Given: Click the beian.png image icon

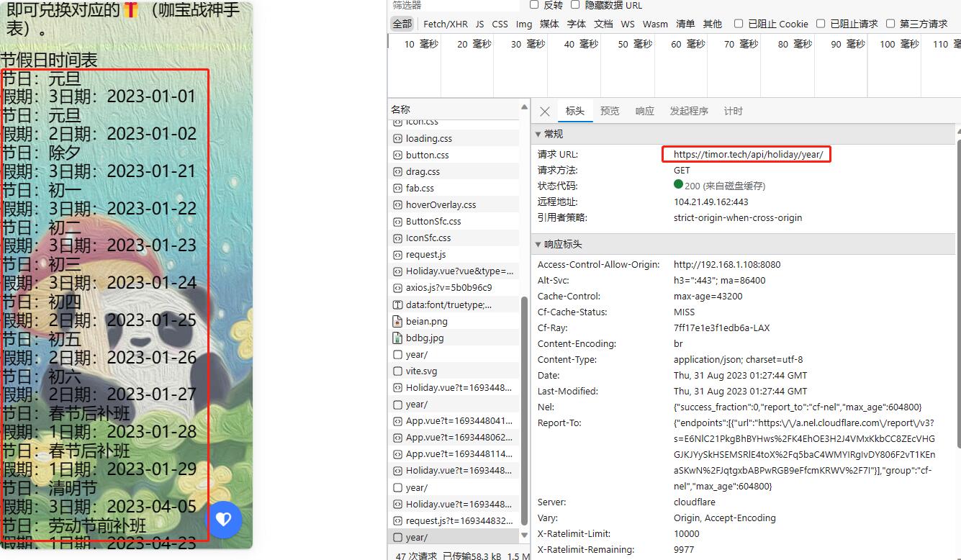Looking at the screenshot, I should click(x=397, y=321).
